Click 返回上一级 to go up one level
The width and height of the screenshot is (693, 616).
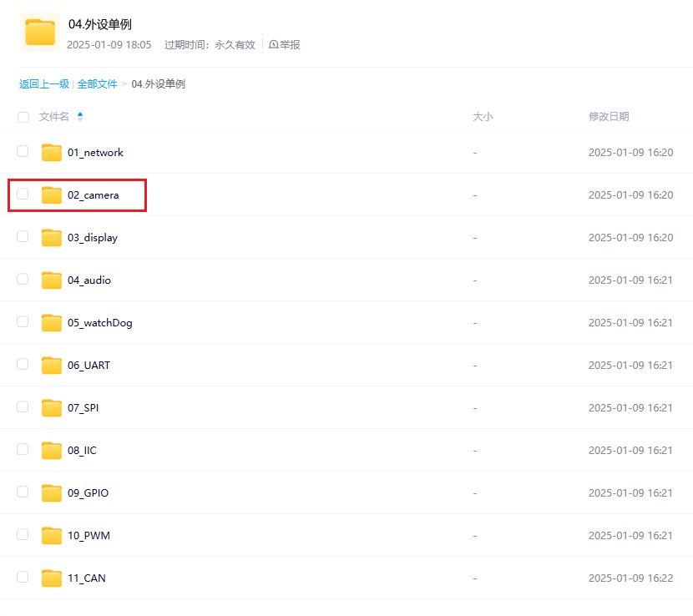click(x=44, y=83)
